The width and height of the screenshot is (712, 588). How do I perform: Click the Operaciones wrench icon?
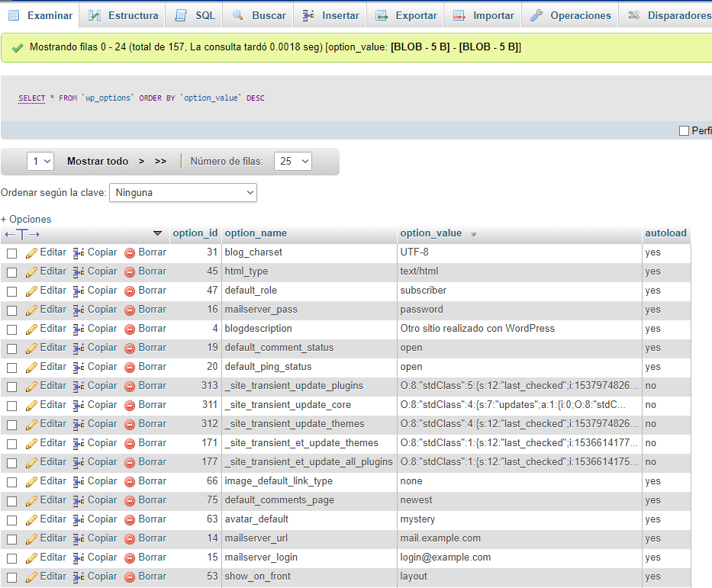pos(536,15)
